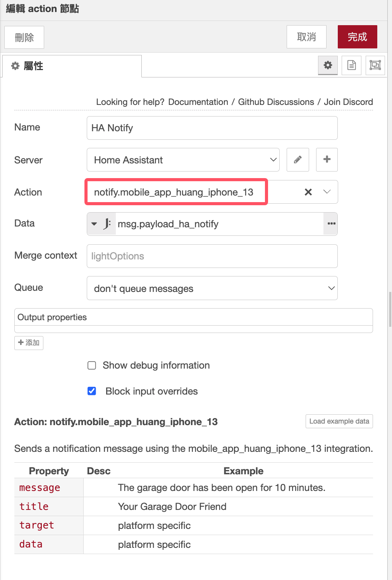Clear the Action field with X icon
392x580 pixels.
[x=308, y=192]
